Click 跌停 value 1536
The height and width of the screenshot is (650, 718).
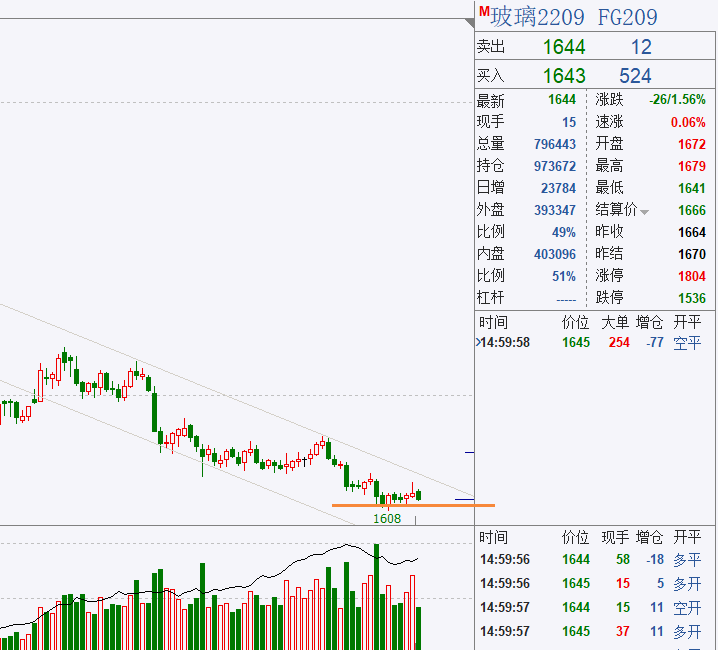pos(692,298)
